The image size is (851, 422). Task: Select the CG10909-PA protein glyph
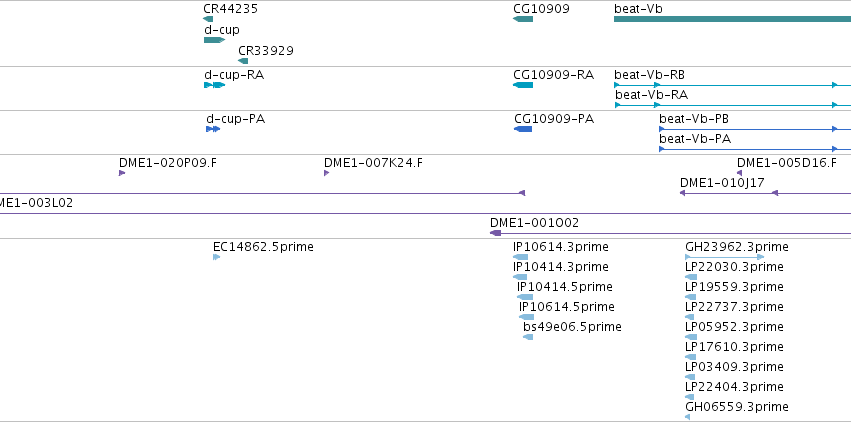coord(523,129)
